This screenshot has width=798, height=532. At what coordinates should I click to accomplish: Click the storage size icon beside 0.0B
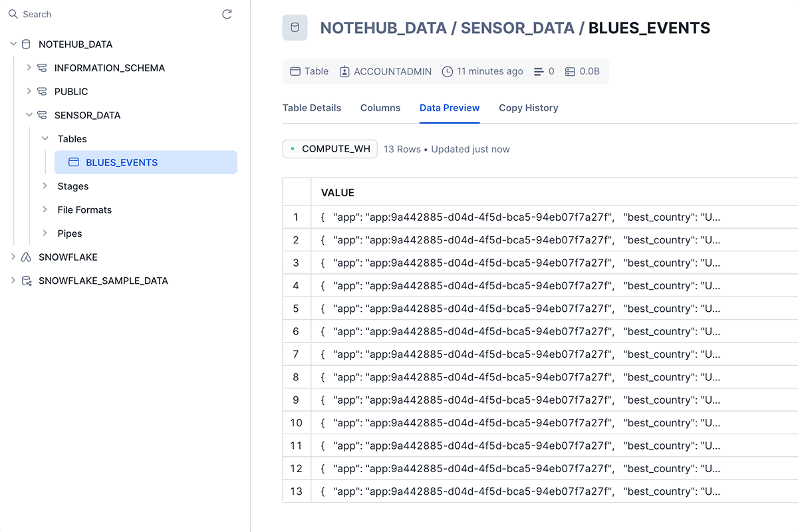[570, 71]
